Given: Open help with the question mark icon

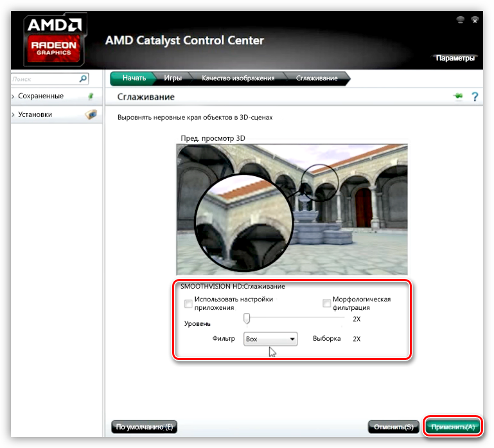Looking at the screenshot, I should (475, 96).
